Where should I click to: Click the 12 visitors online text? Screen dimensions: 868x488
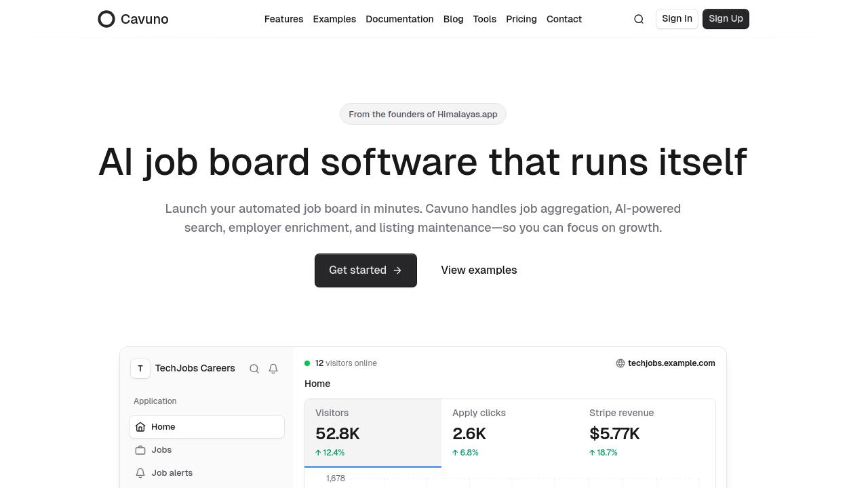pos(346,363)
